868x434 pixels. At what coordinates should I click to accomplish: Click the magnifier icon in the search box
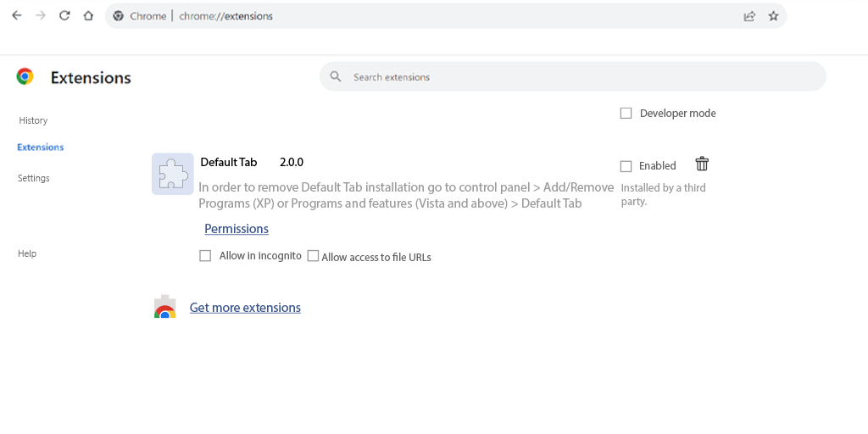point(336,76)
